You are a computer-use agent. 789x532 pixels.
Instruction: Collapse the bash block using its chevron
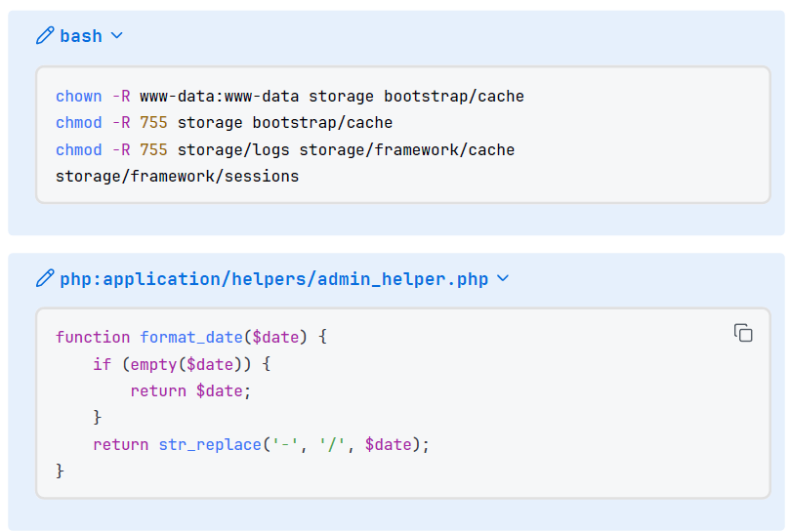(117, 36)
